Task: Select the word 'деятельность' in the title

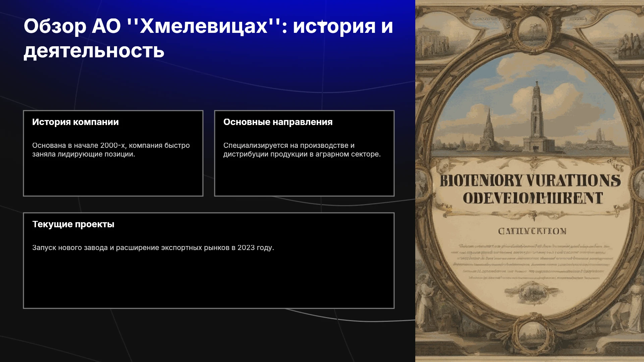Action: pos(94,51)
